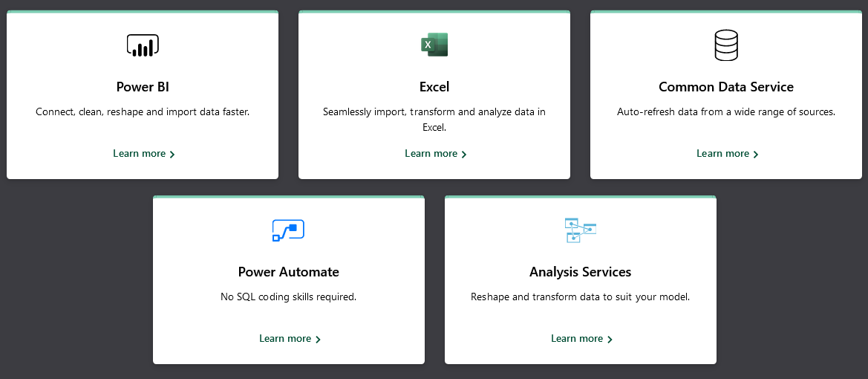Click the Power BI bar chart icon

(143, 45)
